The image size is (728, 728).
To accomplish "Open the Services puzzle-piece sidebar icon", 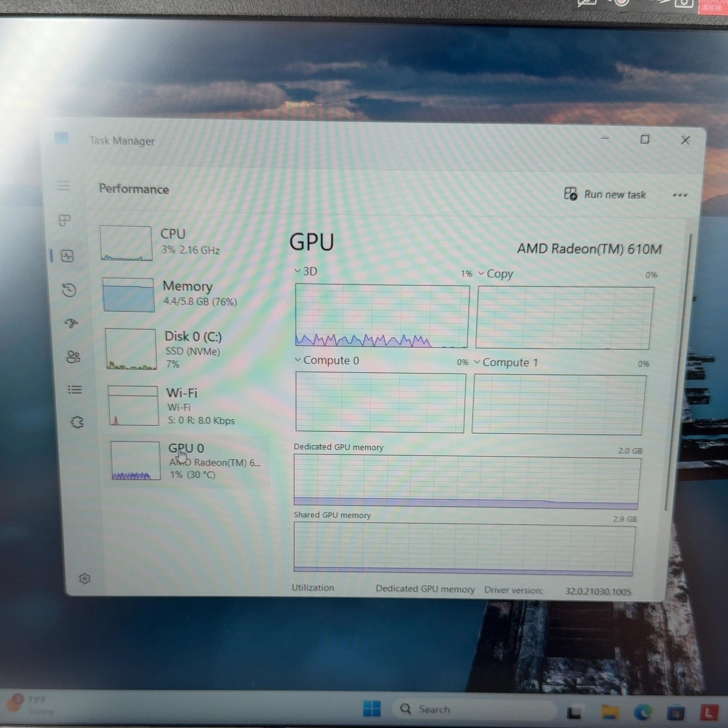I will [77, 422].
